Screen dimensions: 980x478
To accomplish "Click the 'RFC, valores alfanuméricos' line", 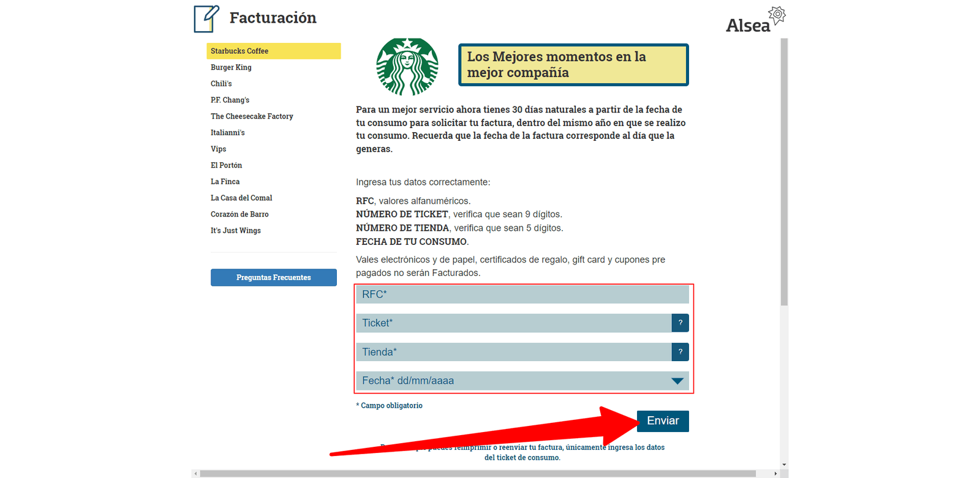I will point(413,201).
